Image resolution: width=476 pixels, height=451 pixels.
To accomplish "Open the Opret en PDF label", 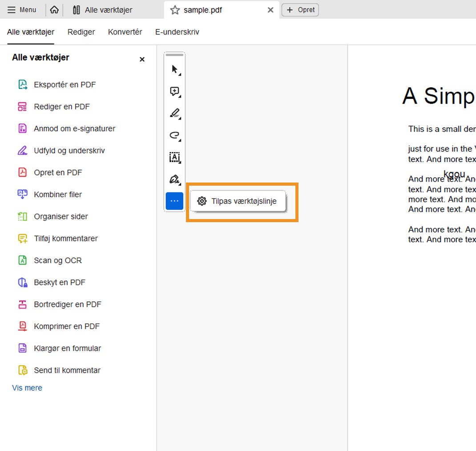I will pos(58,172).
